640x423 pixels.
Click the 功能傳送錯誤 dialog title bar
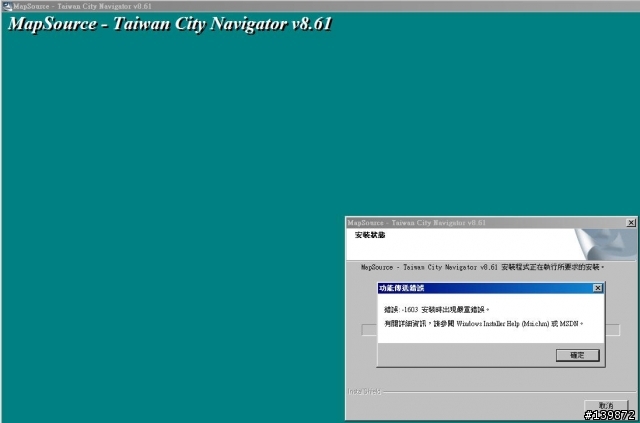(x=490, y=288)
